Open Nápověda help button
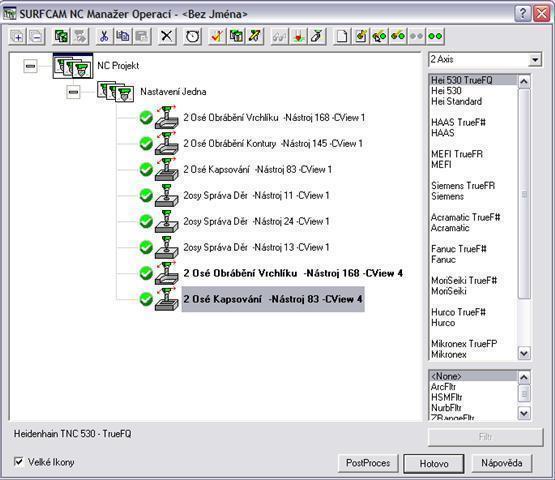The image size is (555, 480). pyautogui.click(x=502, y=463)
